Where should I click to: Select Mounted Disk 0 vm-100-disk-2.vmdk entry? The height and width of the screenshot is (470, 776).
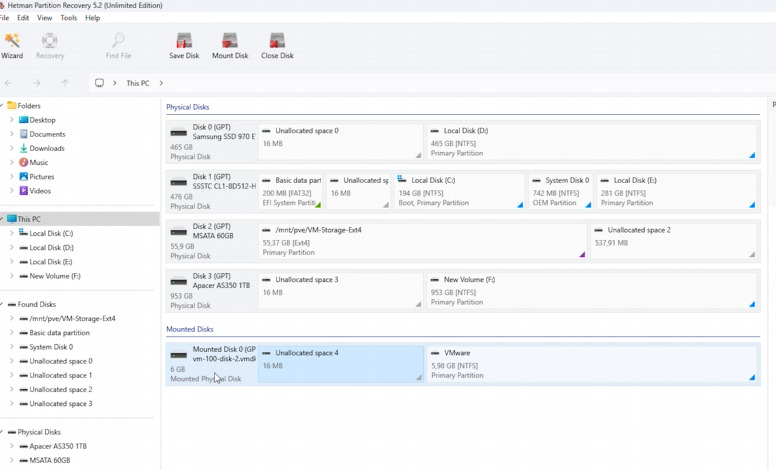coord(212,364)
